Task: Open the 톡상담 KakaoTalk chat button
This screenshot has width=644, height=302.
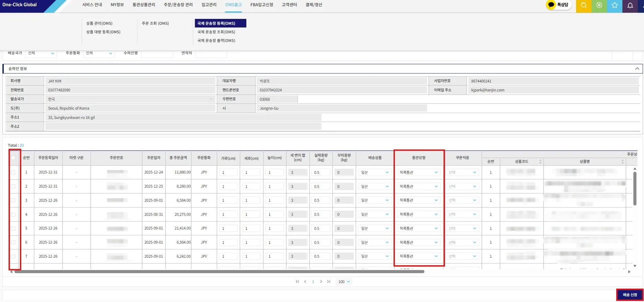Action: [x=559, y=5]
